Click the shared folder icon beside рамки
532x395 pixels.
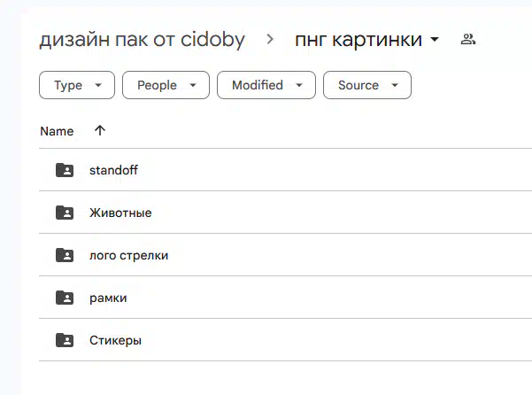click(65, 298)
